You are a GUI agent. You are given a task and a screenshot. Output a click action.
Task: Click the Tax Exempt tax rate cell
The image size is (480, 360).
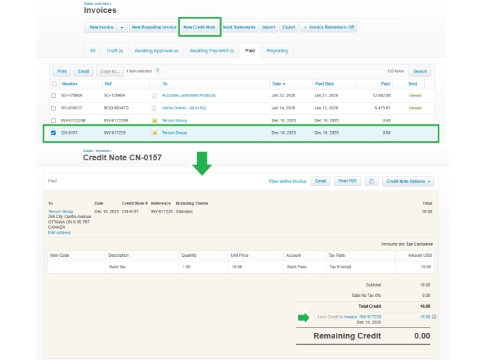coord(340,267)
